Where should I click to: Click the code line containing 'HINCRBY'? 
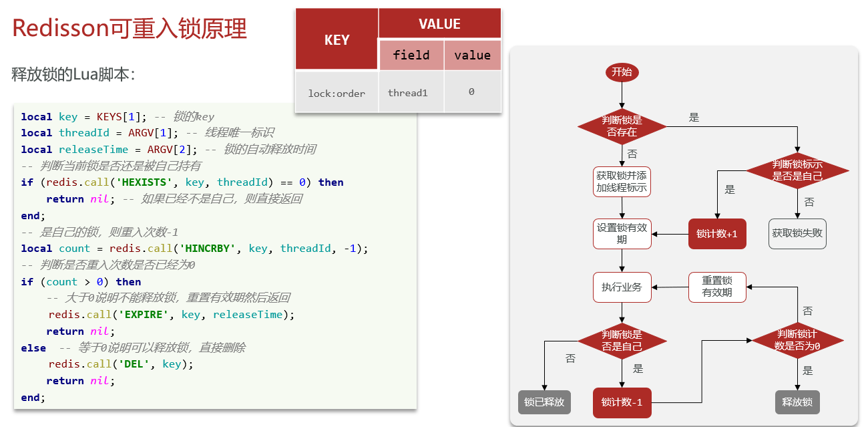(x=194, y=248)
